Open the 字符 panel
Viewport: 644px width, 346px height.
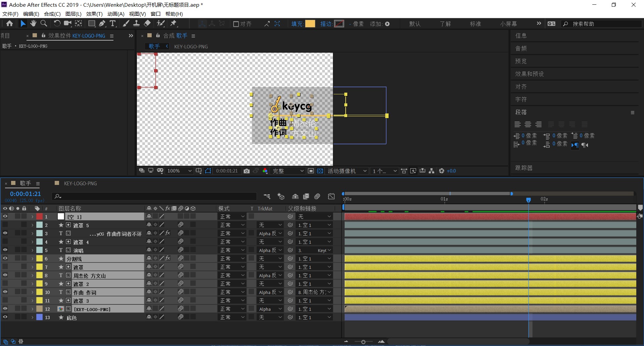pyautogui.click(x=521, y=99)
